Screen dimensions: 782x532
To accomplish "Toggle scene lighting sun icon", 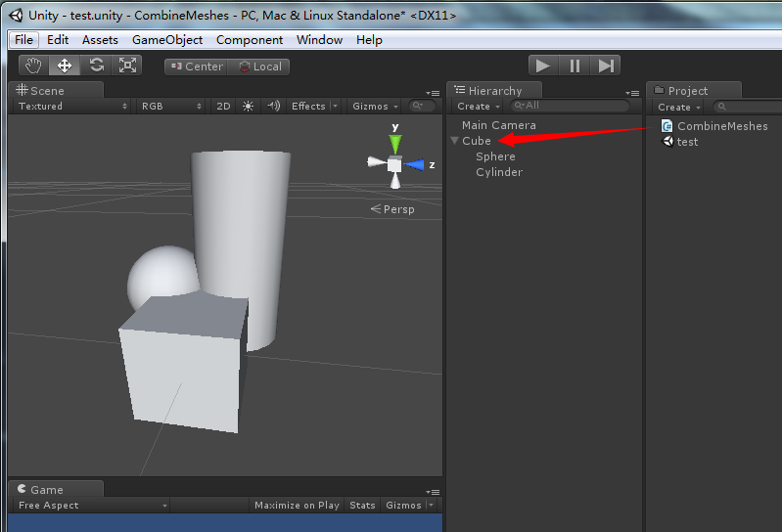I will point(248,106).
